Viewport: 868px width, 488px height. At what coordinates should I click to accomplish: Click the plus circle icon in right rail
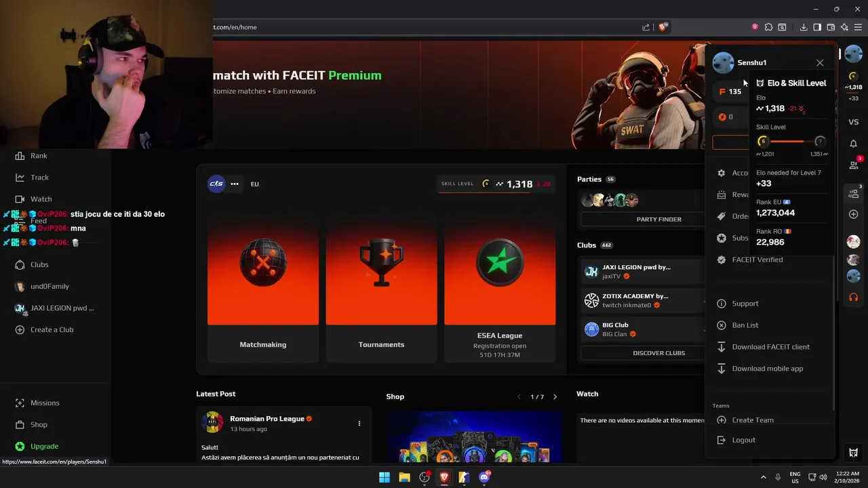tap(854, 214)
